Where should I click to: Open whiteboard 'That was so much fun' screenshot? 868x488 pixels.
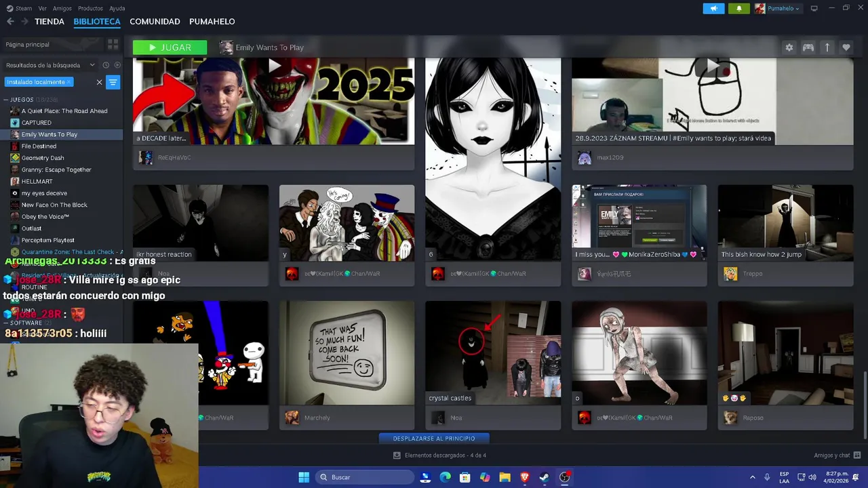347,353
